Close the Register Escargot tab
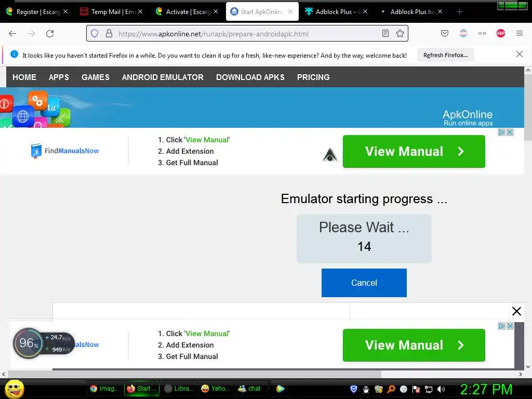This screenshot has width=532, height=399. [65, 11]
